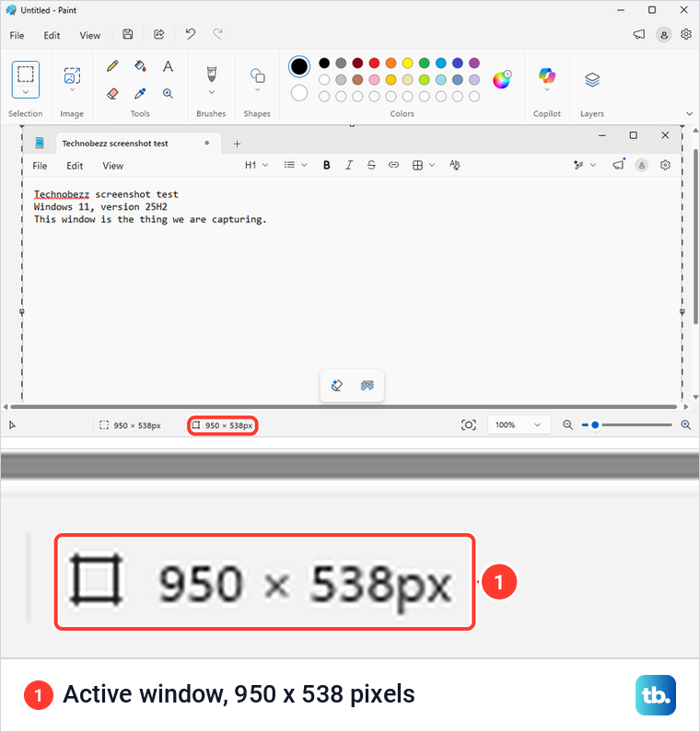
Task: Open the Brushes tool
Action: pyautogui.click(x=212, y=75)
